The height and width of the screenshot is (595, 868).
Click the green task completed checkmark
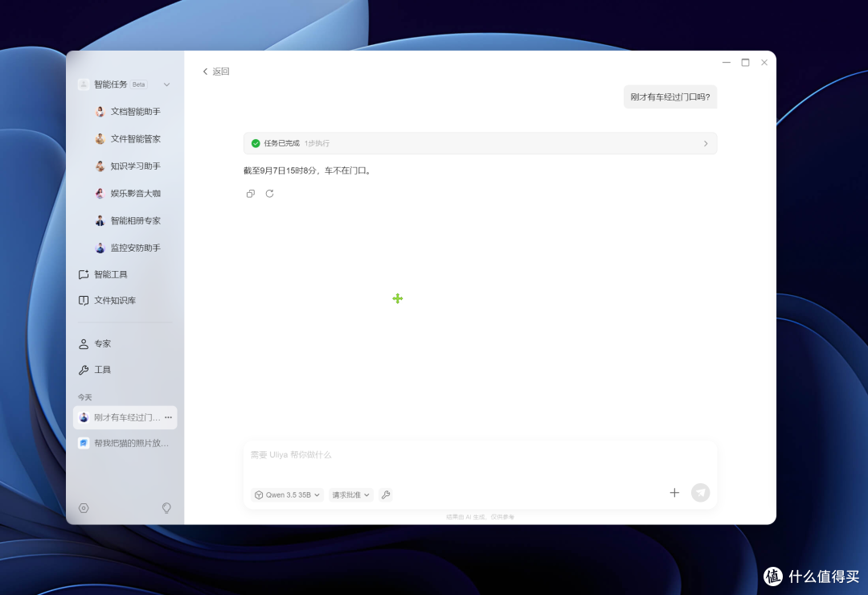[256, 143]
